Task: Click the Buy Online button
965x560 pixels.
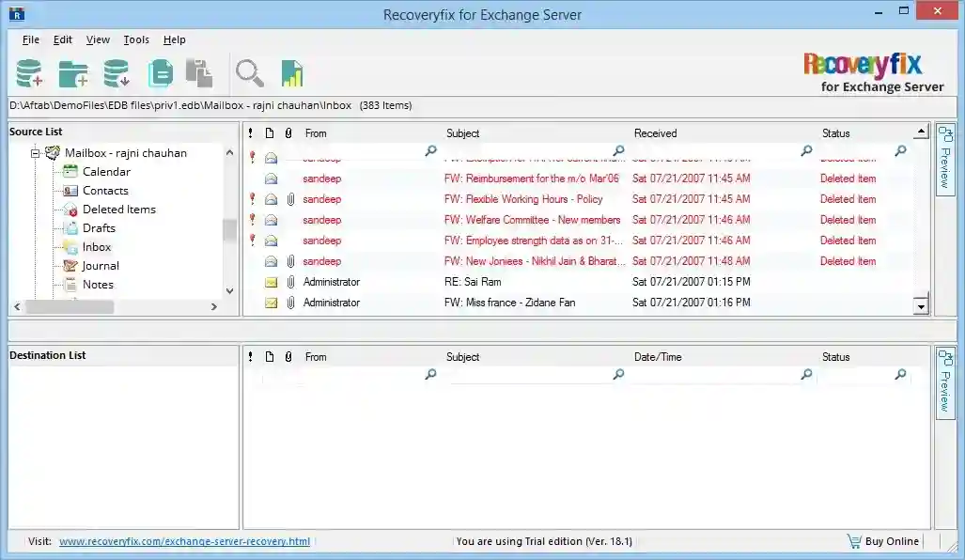Action: [884, 541]
